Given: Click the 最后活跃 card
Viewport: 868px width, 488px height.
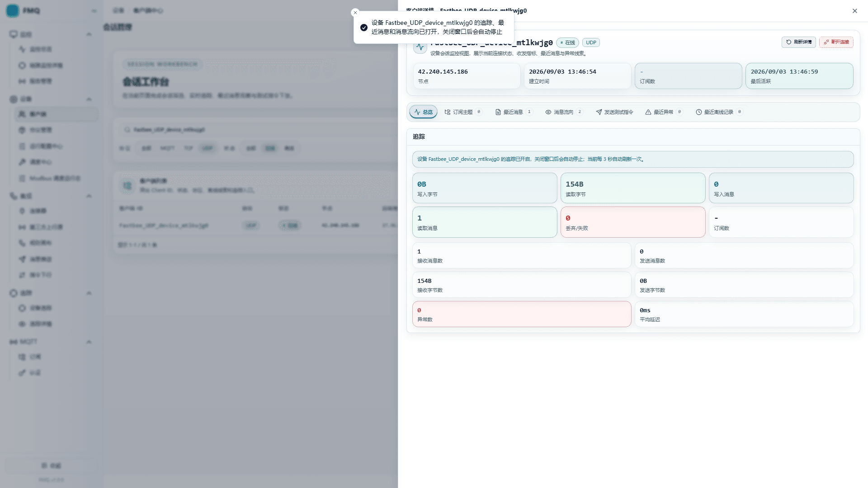Looking at the screenshot, I should (x=799, y=76).
